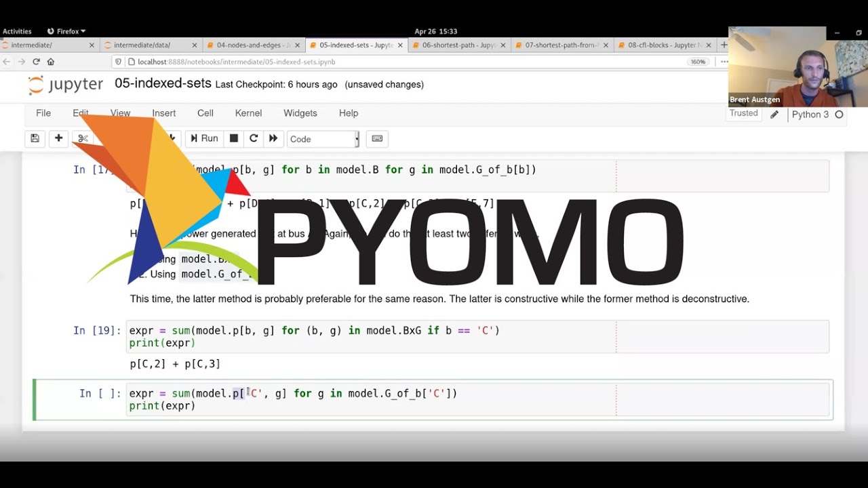868x488 pixels.
Task: Save the notebook with the floppy disk icon
Action: 35,138
